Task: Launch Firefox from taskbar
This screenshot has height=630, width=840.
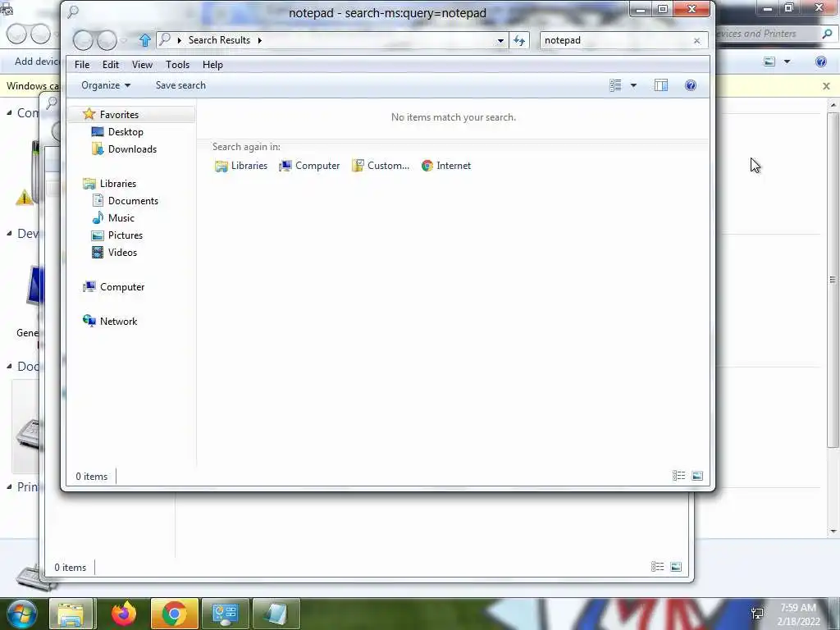Action: (x=124, y=614)
